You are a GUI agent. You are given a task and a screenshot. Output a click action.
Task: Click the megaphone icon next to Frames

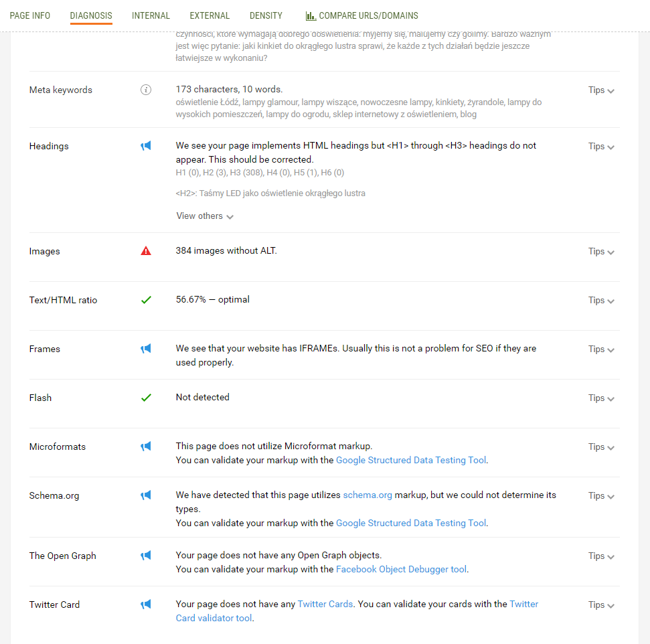(146, 349)
